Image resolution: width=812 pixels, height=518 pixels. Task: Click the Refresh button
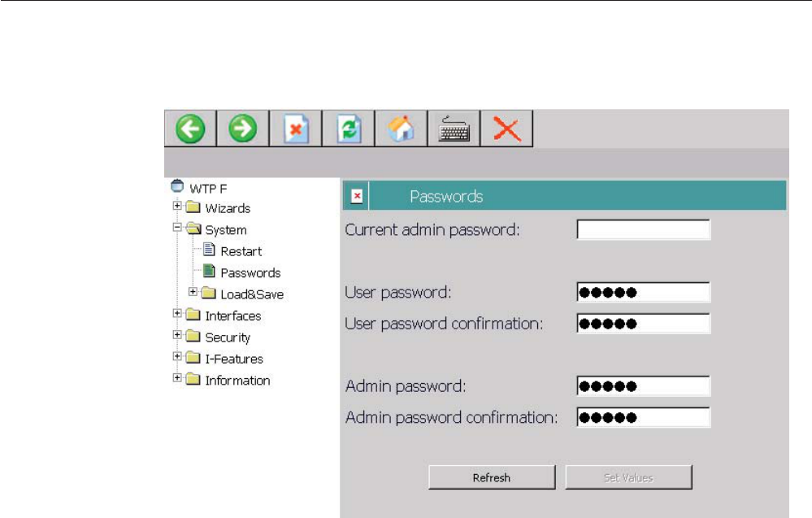492,477
